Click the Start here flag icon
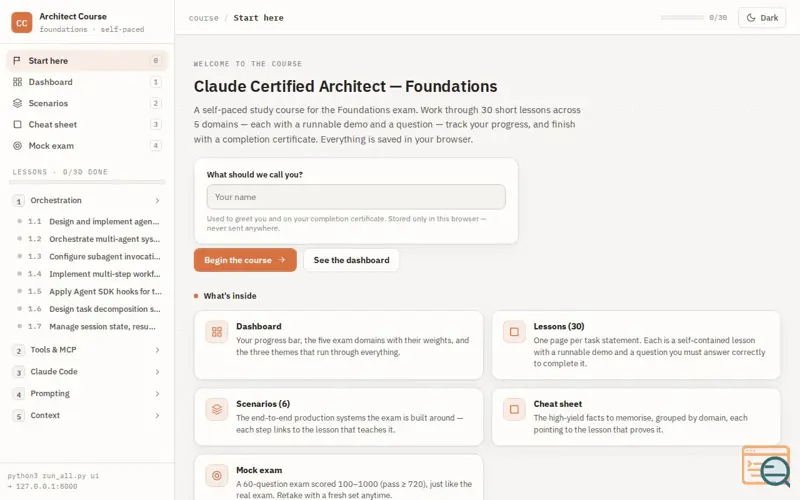Viewport: 800px width, 500px height. (x=17, y=61)
